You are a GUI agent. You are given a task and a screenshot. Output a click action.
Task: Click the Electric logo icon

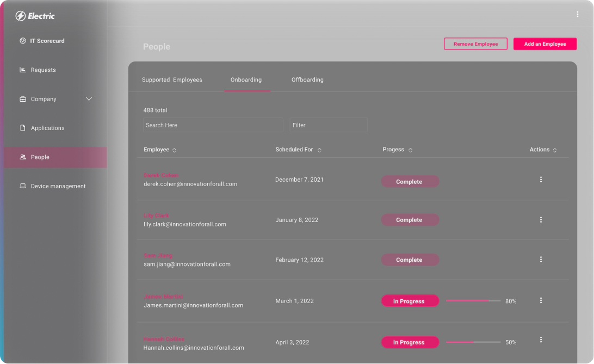[x=20, y=16]
